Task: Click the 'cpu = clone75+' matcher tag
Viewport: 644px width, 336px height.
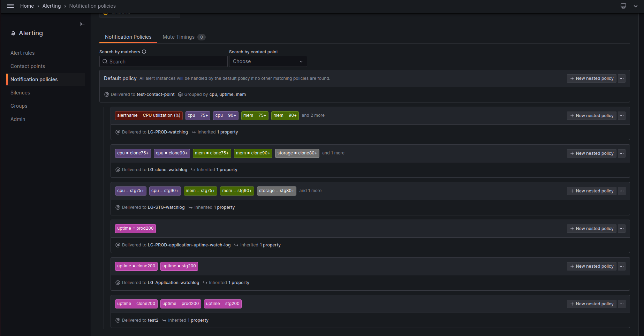Action: (133, 153)
